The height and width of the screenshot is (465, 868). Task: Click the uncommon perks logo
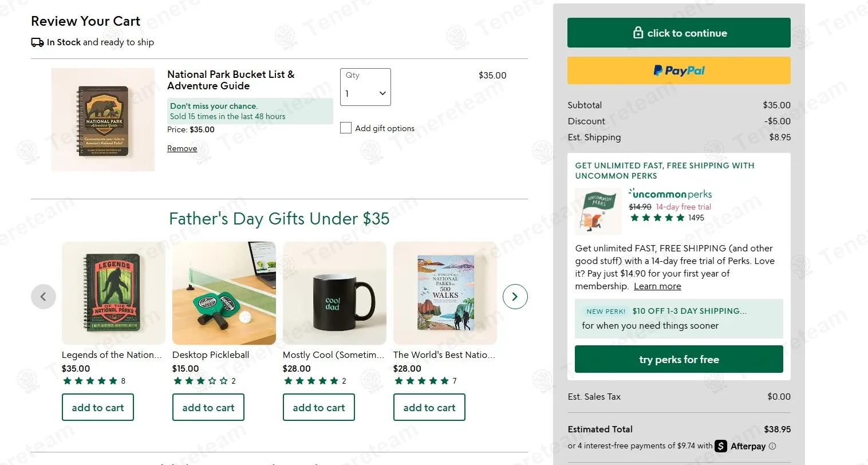pyautogui.click(x=670, y=194)
